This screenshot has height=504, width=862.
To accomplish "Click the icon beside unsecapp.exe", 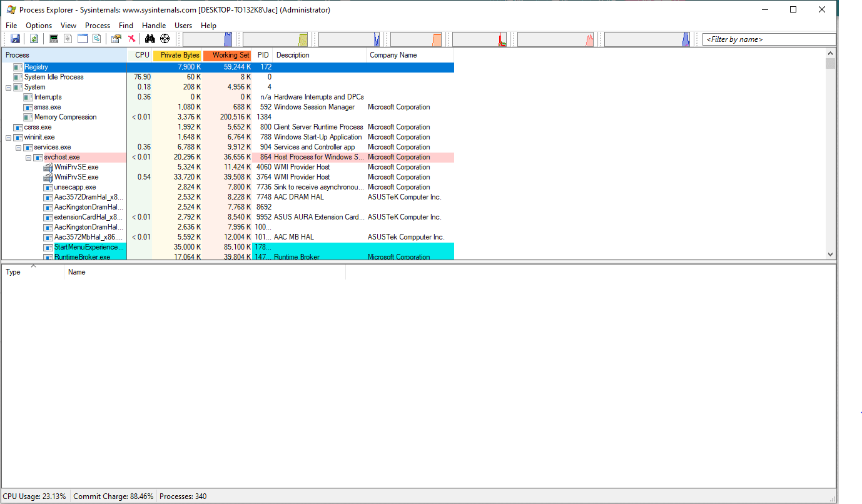I will coord(48,187).
